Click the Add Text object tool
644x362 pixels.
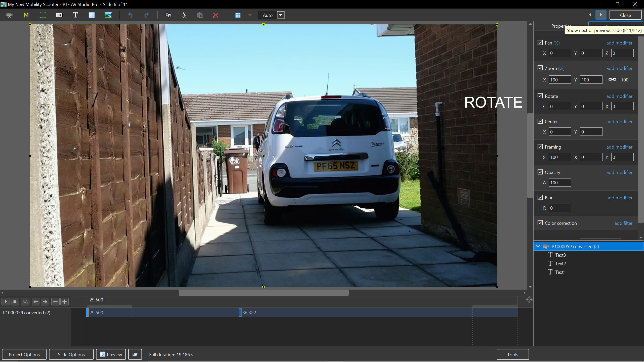(x=75, y=15)
